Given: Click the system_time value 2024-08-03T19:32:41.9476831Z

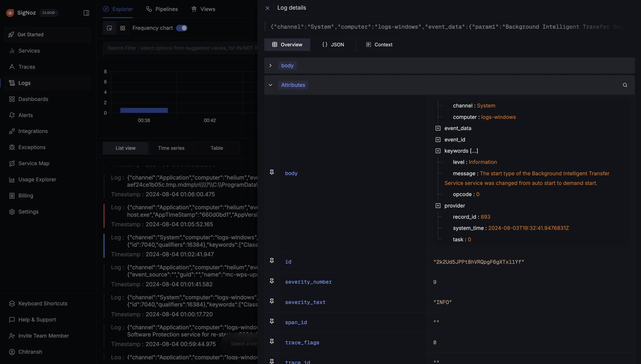Looking at the screenshot, I should (528, 228).
